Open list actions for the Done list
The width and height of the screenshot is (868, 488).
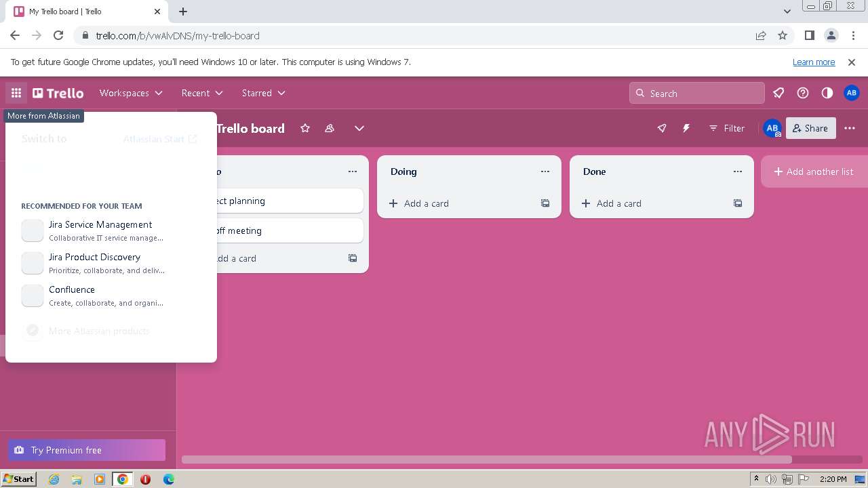click(738, 171)
